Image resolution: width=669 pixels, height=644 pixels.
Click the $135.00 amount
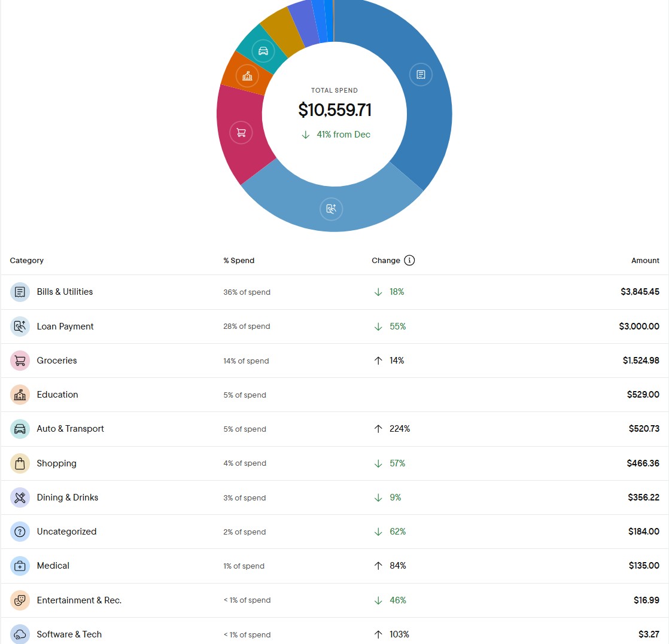tap(644, 566)
